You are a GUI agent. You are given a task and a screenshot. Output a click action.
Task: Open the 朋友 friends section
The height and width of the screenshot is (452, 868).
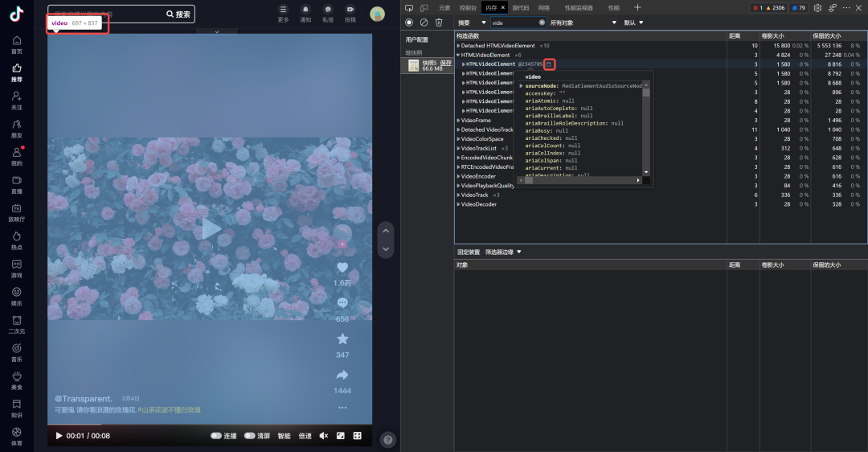click(x=17, y=129)
